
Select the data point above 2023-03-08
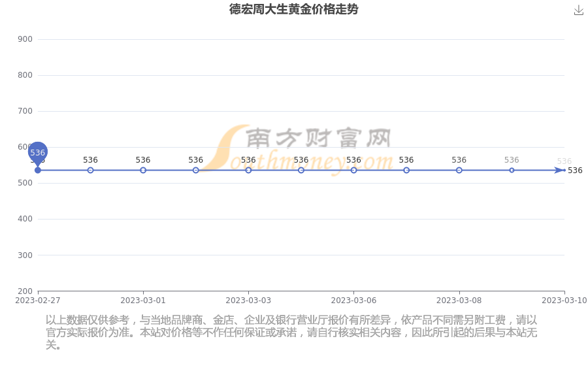point(459,171)
